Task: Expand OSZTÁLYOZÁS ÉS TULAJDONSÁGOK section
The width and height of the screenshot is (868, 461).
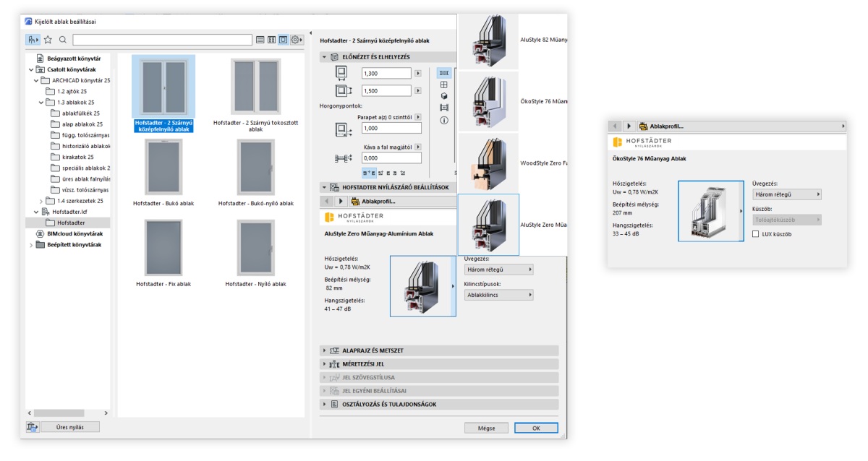Action: 324,405
